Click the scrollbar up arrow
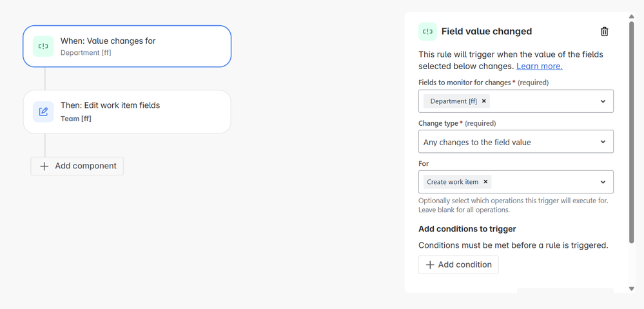This screenshot has height=309, width=644. click(632, 16)
